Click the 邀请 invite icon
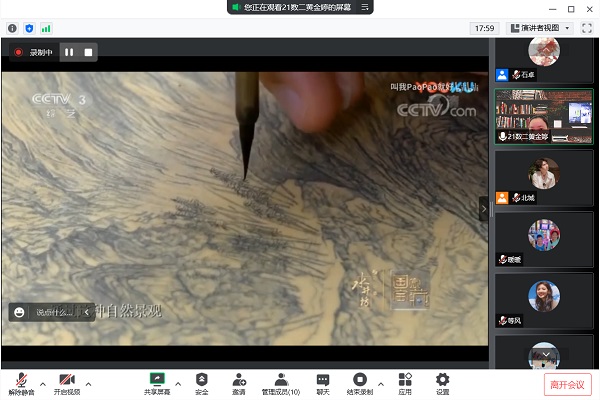The image size is (600, 400). coord(239,382)
